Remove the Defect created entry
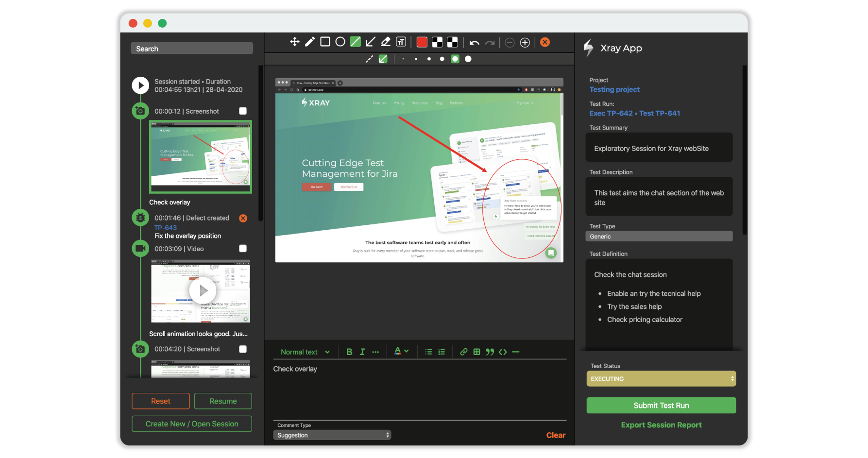868x458 pixels. [243, 218]
